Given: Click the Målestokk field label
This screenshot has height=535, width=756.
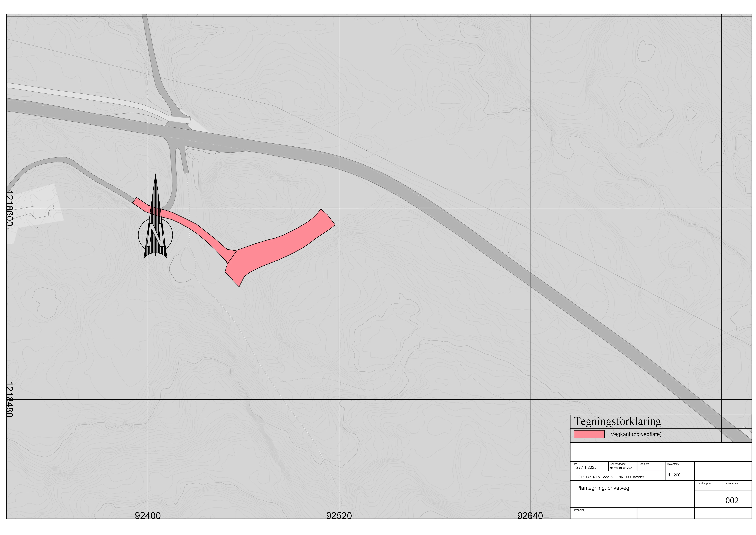Looking at the screenshot, I should click(673, 464).
